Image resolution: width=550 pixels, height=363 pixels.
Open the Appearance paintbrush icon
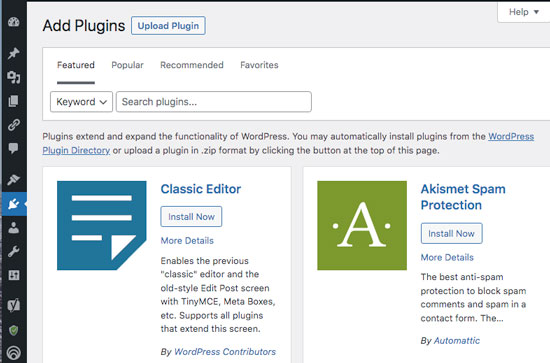pyautogui.click(x=14, y=179)
